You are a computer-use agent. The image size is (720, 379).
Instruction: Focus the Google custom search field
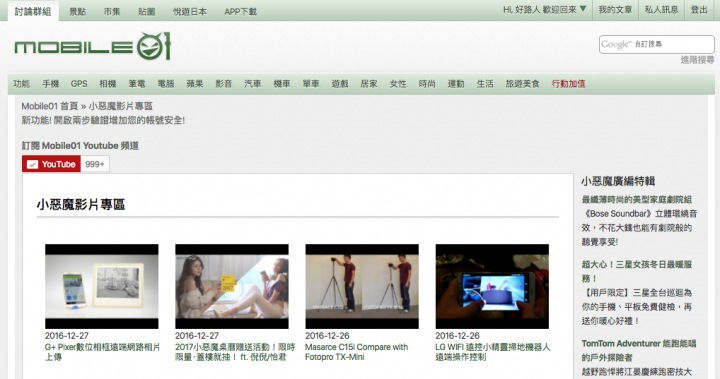pos(657,44)
